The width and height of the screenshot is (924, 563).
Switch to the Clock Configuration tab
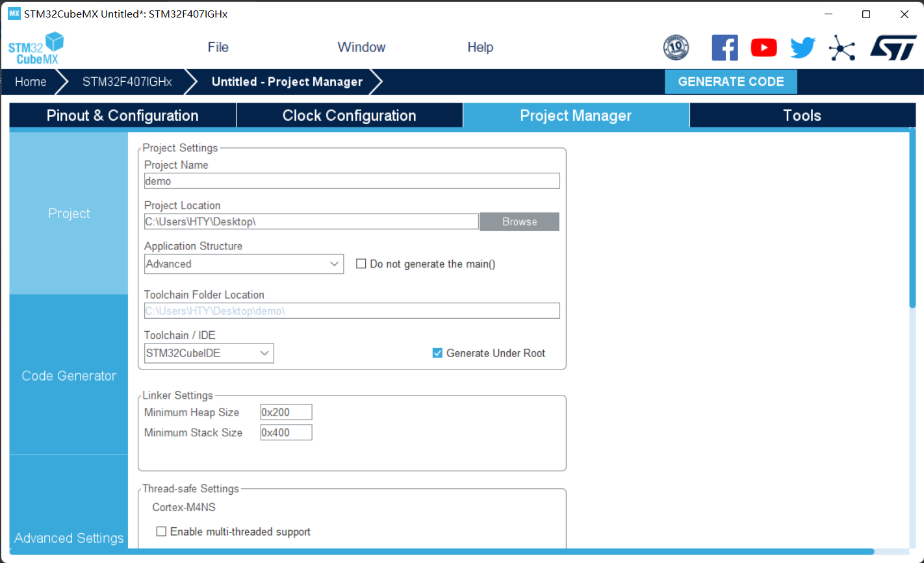(349, 116)
